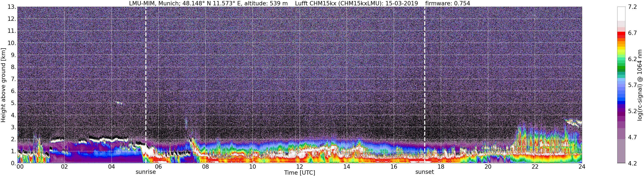
Task: Click the x-axis tick label '08'
Action: coord(205,167)
